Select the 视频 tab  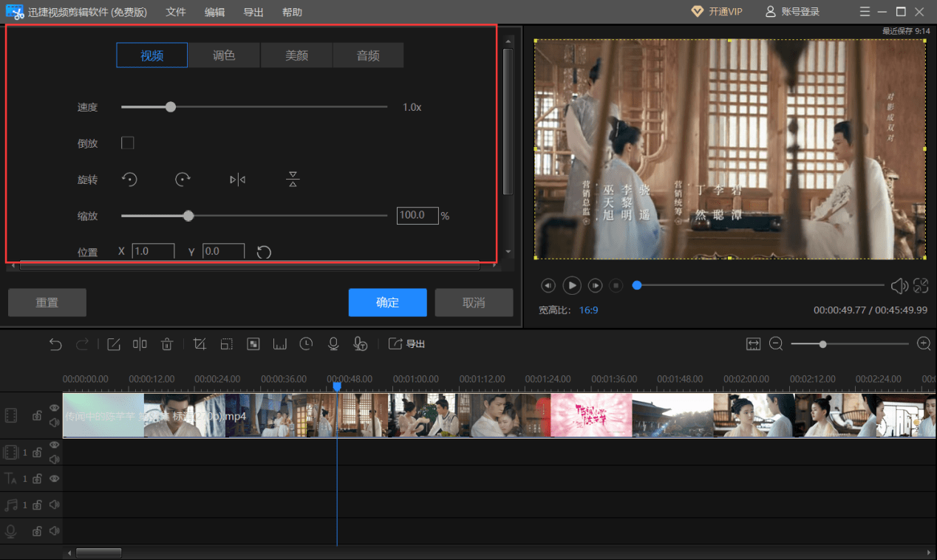point(152,55)
